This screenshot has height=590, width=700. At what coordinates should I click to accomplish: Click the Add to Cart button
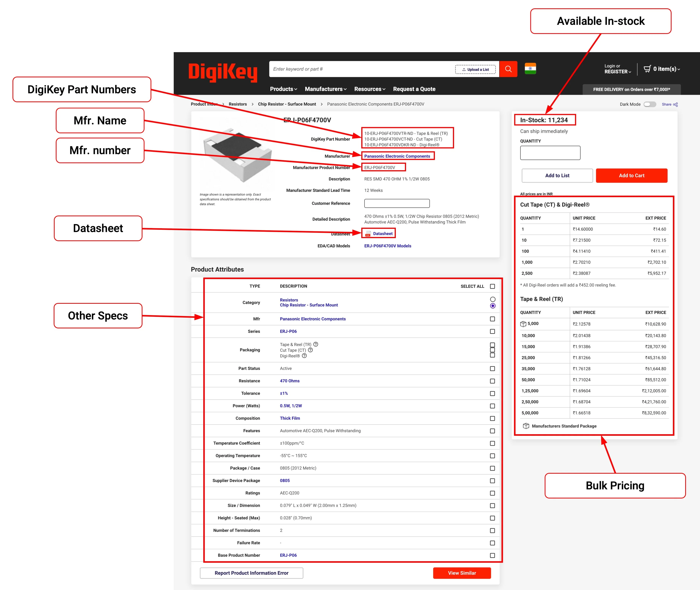click(x=631, y=175)
